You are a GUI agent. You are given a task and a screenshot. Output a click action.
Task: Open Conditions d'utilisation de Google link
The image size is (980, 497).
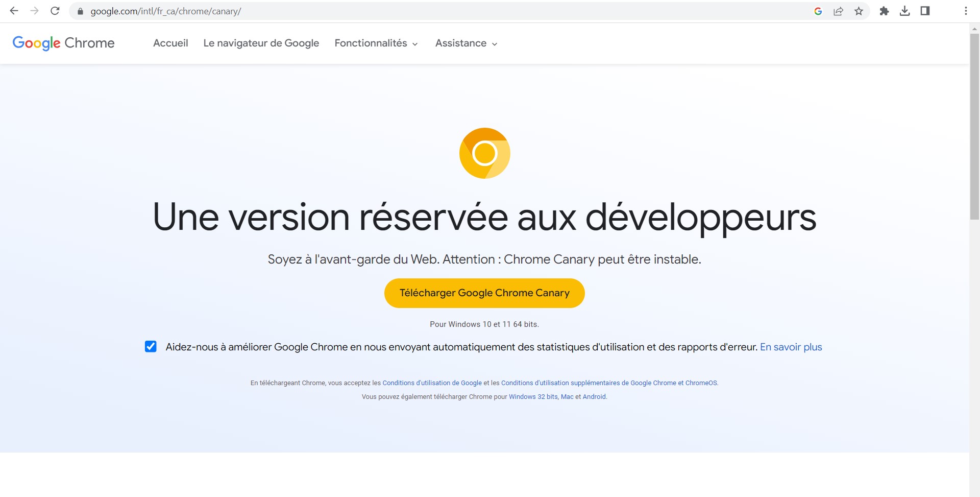[x=432, y=383]
